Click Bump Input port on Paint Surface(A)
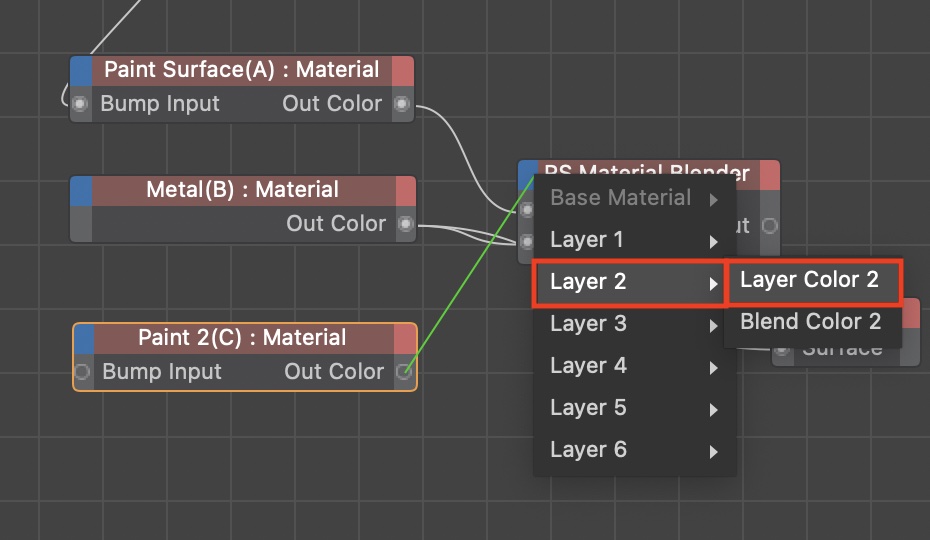Image resolution: width=930 pixels, height=540 pixels. coord(81,104)
